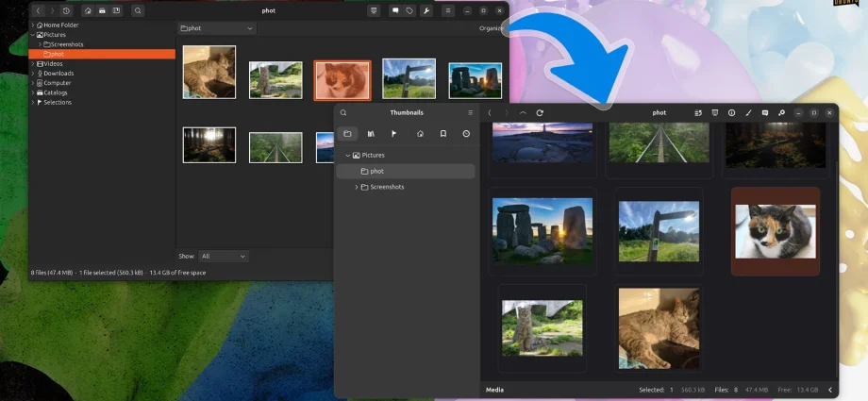
Task: Select calico cat thumbnail in new window
Action: 776,231
